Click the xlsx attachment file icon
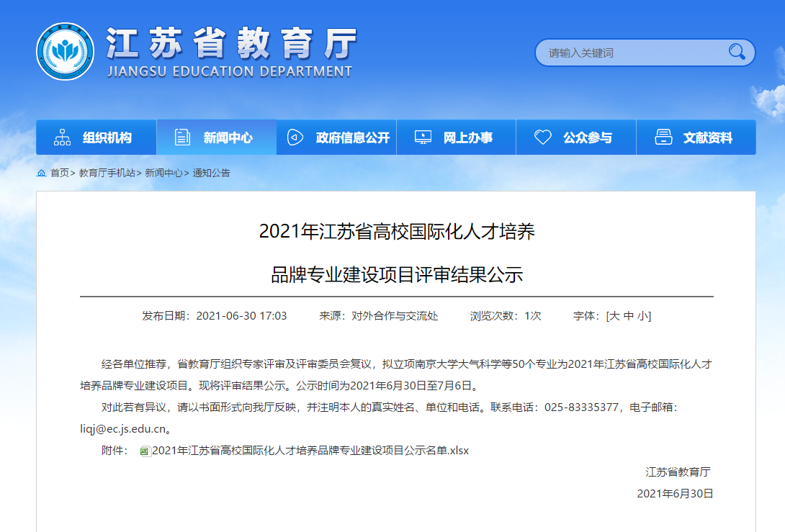Screen dimensions: 785x532 (145, 451)
